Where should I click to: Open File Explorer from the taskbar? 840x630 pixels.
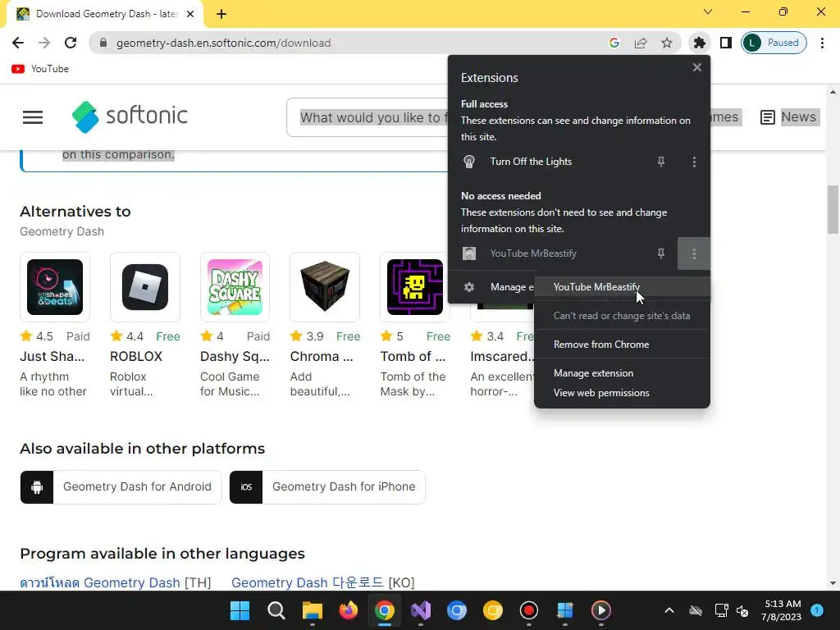coord(313,610)
